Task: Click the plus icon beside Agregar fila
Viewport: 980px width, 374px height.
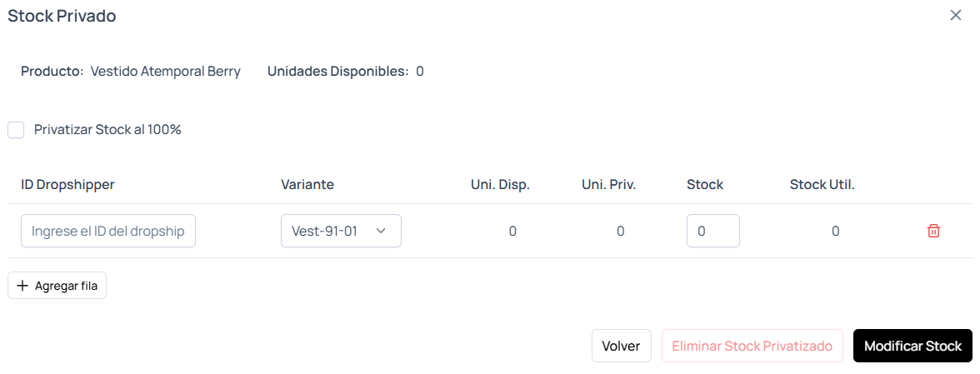Action: click(x=22, y=286)
